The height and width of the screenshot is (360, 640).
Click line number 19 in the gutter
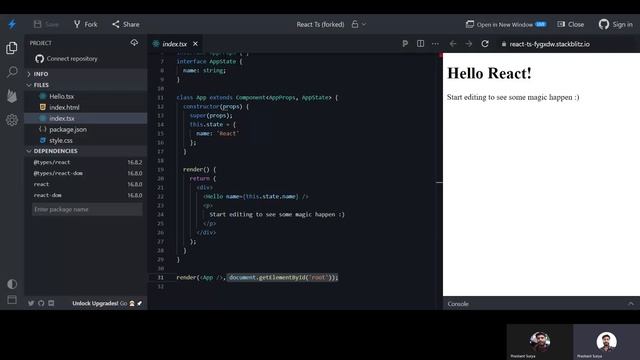coord(160,169)
